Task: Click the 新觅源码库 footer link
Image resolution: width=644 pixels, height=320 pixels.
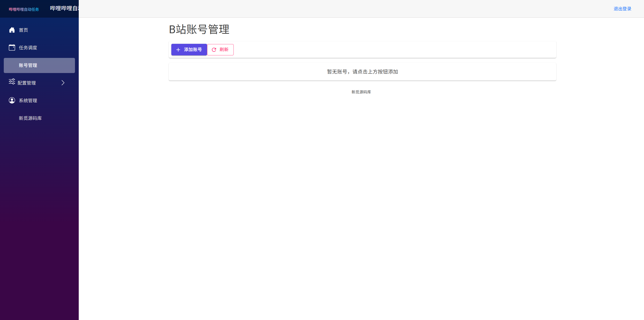Action: click(361, 92)
